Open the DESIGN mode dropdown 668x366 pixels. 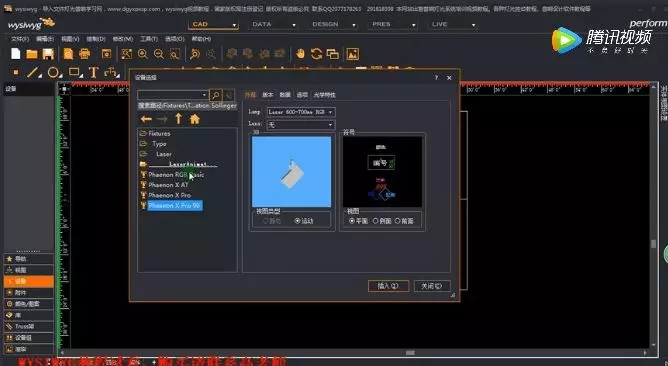click(x=333, y=25)
